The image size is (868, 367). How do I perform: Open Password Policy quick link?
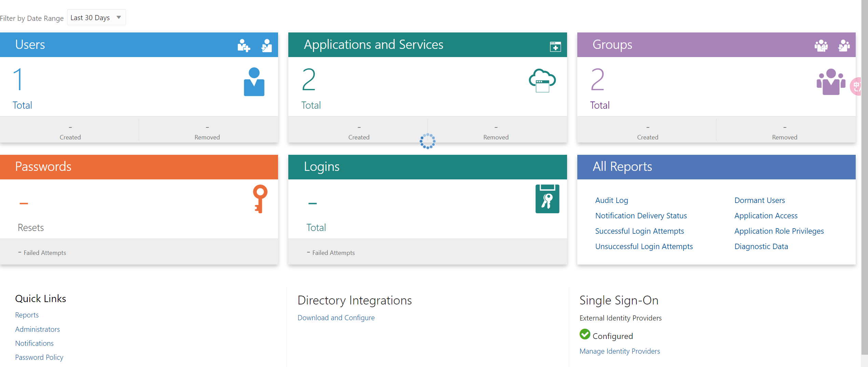[39, 357]
